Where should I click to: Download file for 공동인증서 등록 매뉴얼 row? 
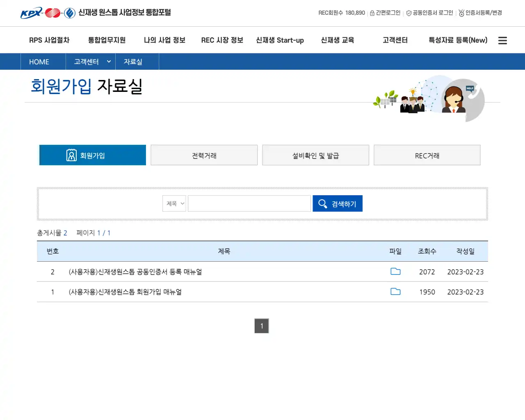pos(395,272)
